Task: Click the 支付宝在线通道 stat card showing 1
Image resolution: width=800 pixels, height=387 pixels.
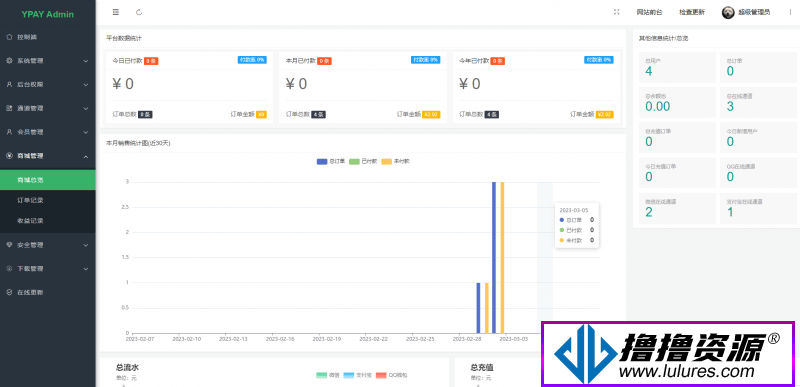Action: pyautogui.click(x=759, y=208)
